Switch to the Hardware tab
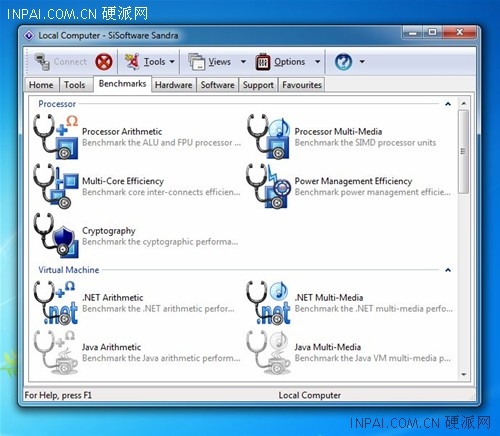Viewport: 500px width, 436px height. [x=174, y=85]
